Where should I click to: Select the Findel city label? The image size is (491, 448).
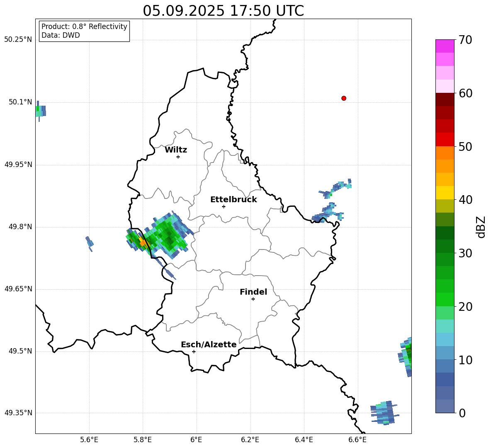[x=253, y=292]
